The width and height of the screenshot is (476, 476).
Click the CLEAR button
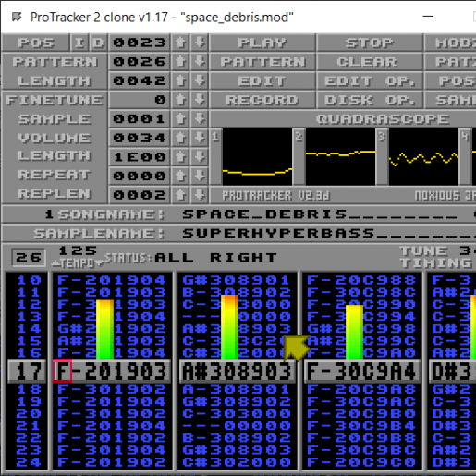coord(370,62)
